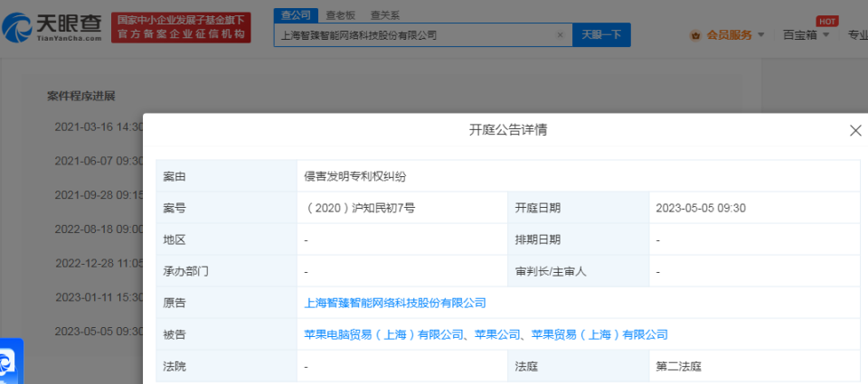
Task: Expand the 会员服务 dropdown arrow
Action: [x=760, y=35]
